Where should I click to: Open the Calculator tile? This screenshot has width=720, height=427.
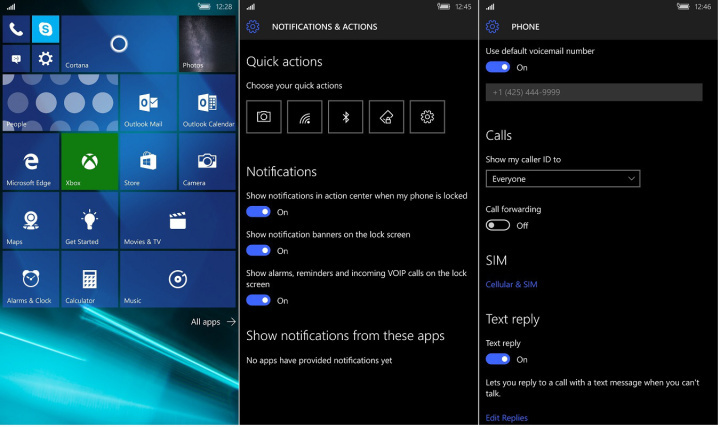[90, 279]
